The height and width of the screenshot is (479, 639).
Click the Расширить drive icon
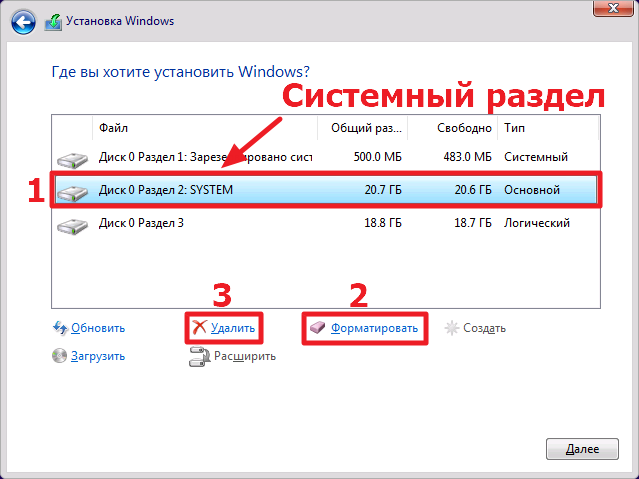(199, 357)
